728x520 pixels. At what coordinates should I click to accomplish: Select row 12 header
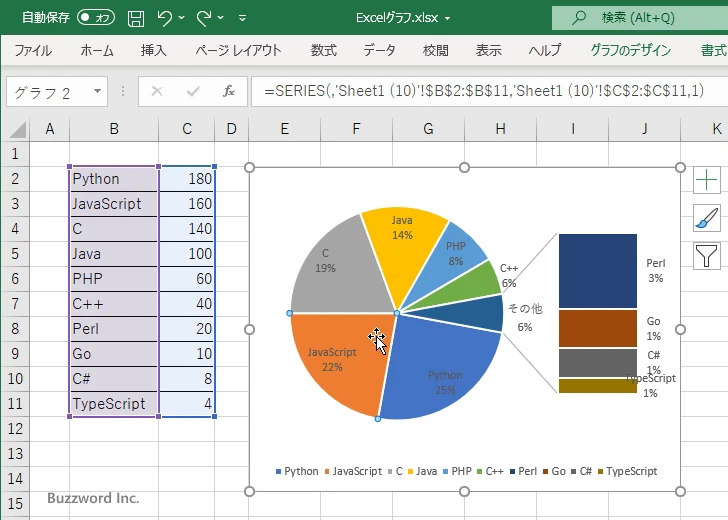(15, 429)
